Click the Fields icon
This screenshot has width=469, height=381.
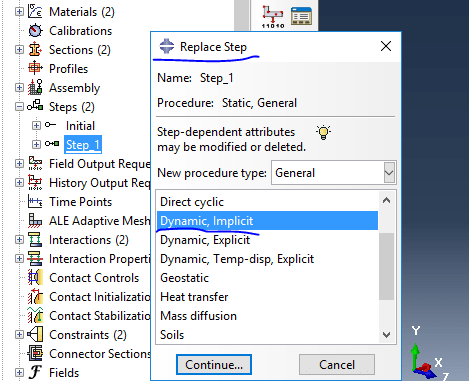pyautogui.click(x=35, y=372)
